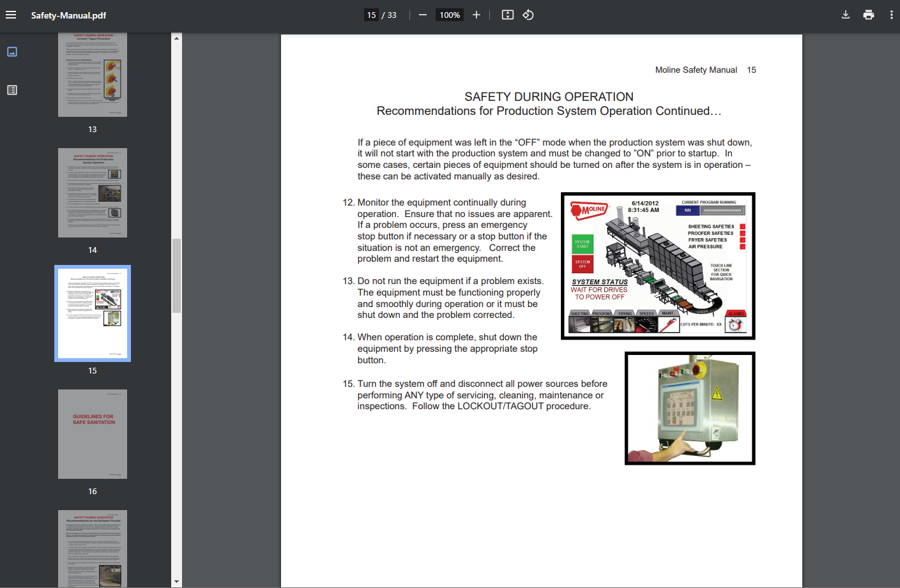The height and width of the screenshot is (588, 900).
Task: Toggle the sidebar menu hamburger icon
Action: (x=11, y=15)
